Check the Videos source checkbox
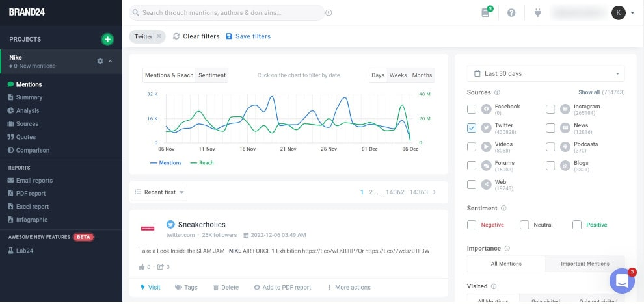This screenshot has height=304, width=644. (x=472, y=147)
